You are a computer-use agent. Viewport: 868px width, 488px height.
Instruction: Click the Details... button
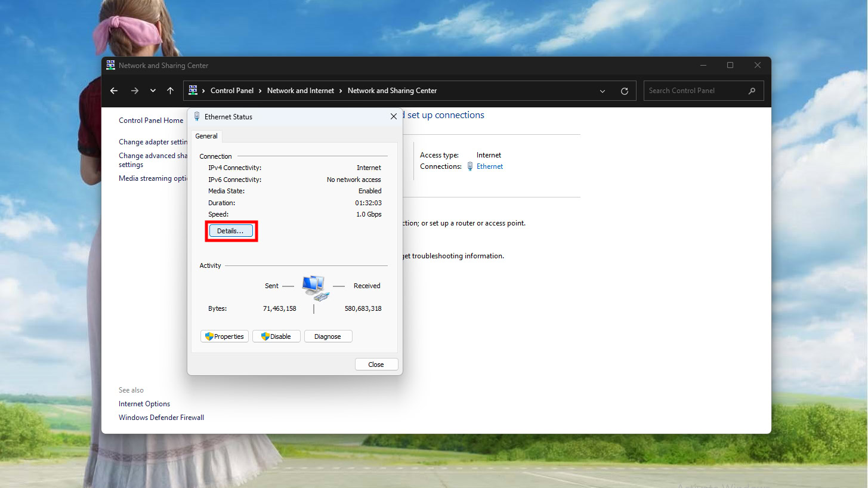[231, 231]
